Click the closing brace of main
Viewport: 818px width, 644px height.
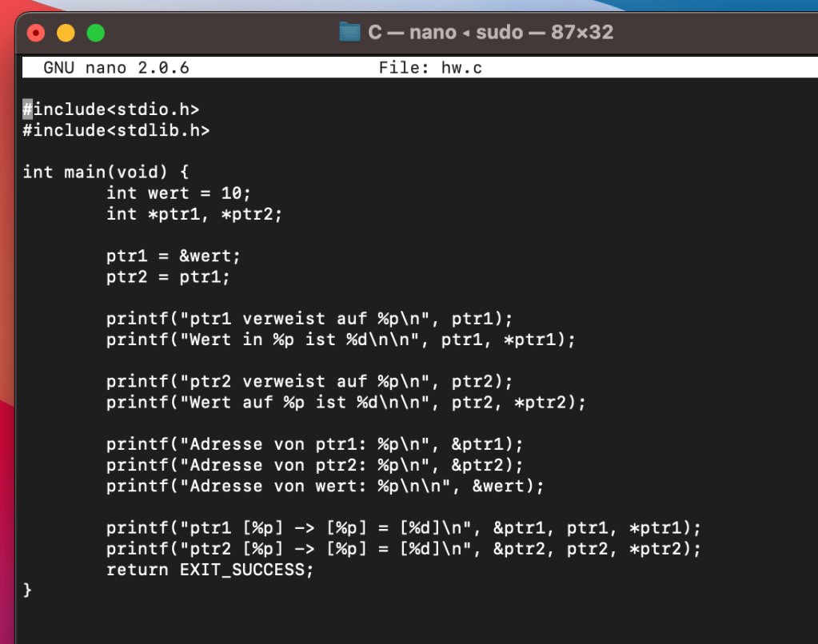point(27,591)
